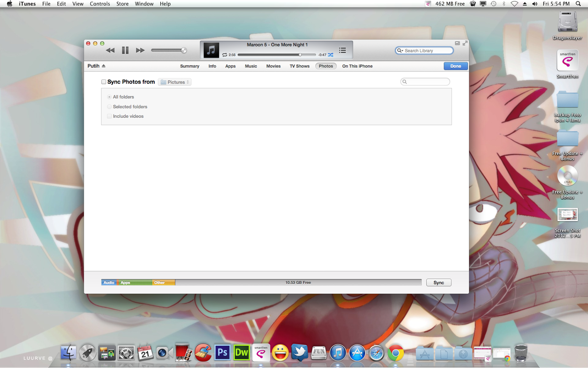The width and height of the screenshot is (588, 368).
Task: Open the search options magnifier dropdown
Action: tap(400, 51)
